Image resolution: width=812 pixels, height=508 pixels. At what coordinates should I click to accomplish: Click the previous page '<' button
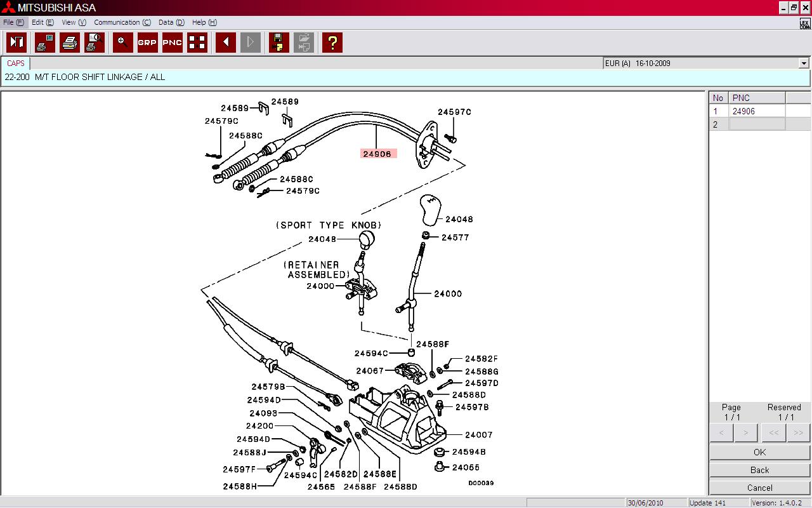pyautogui.click(x=721, y=432)
